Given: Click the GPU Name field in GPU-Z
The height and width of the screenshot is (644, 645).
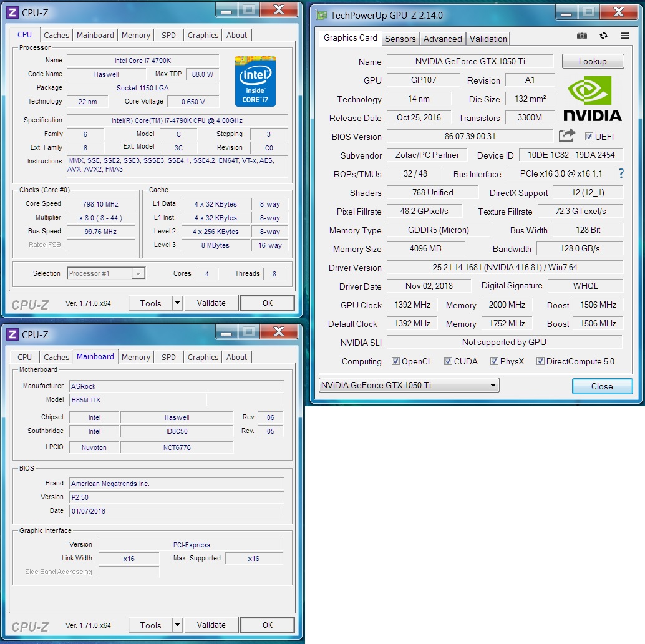Looking at the screenshot, I should pos(470,61).
